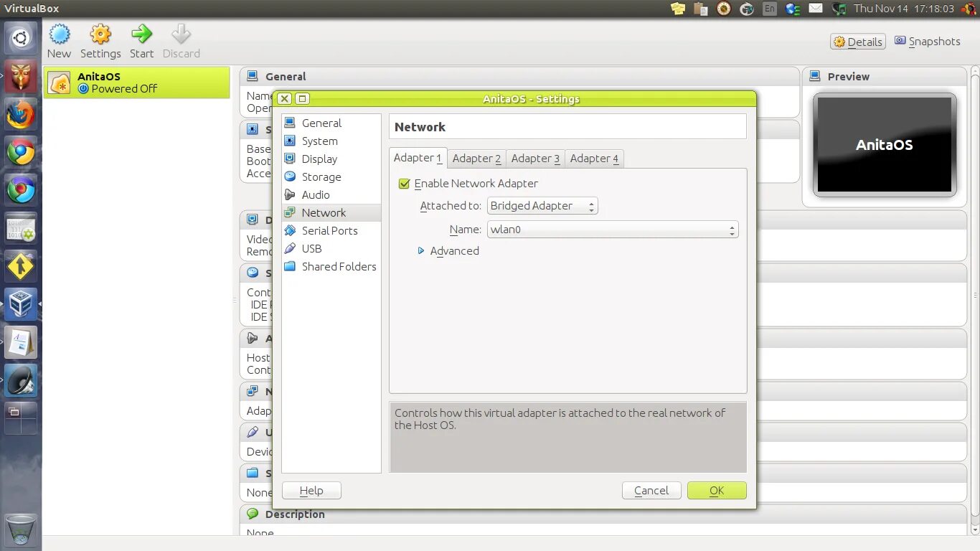Image resolution: width=980 pixels, height=551 pixels.
Task: Open the clipboard manager tray icon
Action: point(701,9)
